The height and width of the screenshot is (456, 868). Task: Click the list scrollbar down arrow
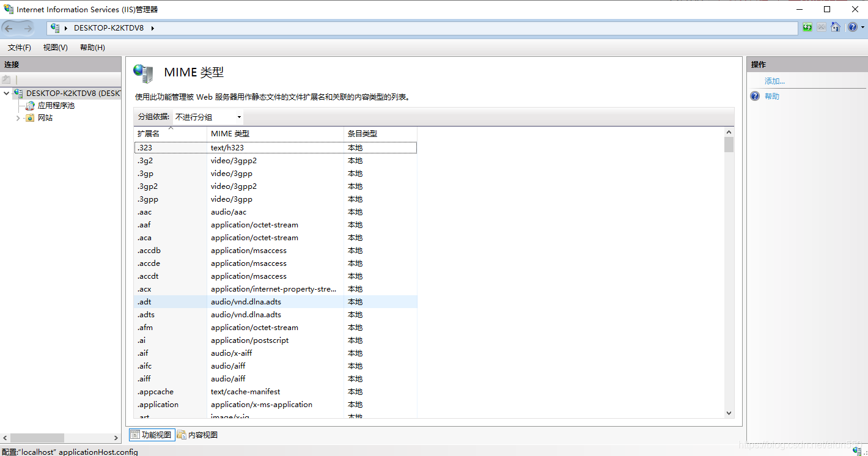[x=729, y=413]
